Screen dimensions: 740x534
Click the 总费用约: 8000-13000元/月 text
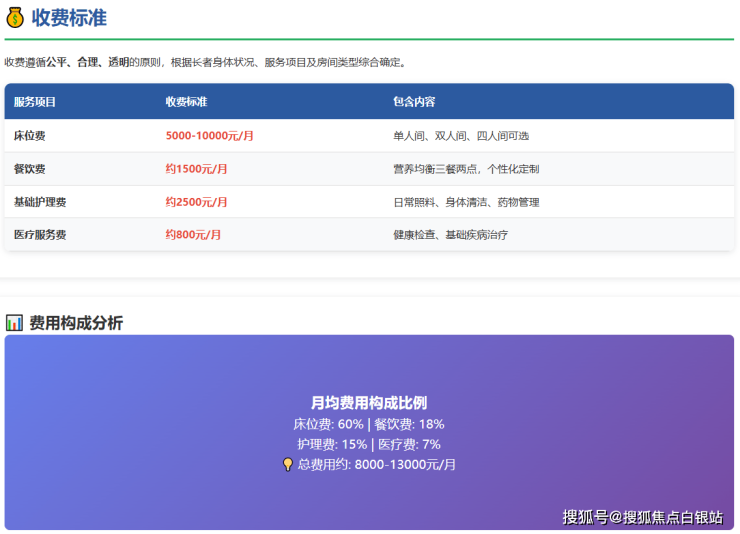[x=377, y=464]
